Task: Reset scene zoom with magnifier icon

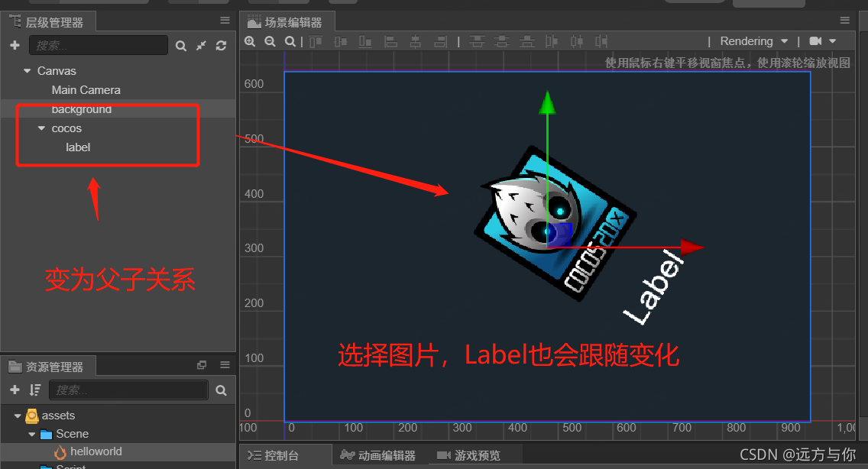Action: click(290, 41)
